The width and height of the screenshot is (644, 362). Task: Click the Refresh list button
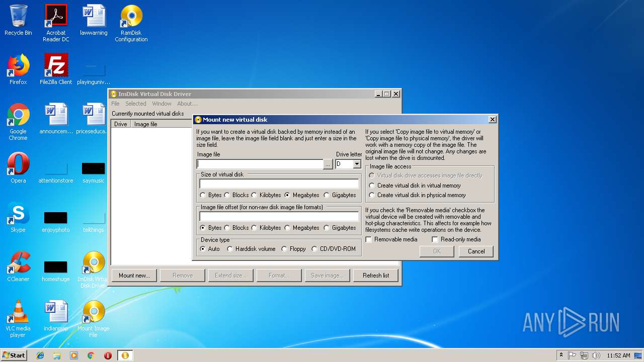pyautogui.click(x=376, y=276)
